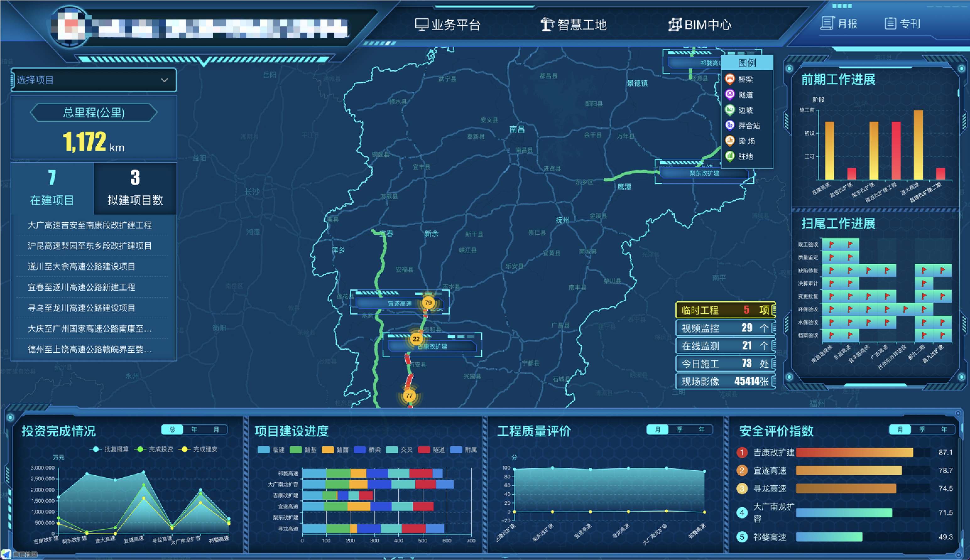Viewport: 970px width, 560px height.
Task: Open the BIM中心 menu
Action: (x=700, y=24)
